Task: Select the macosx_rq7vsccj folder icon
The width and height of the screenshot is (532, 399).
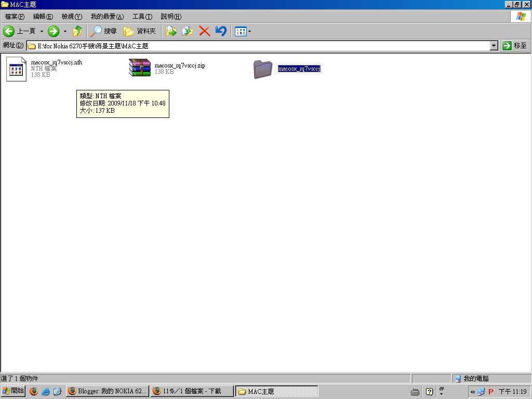Action: tap(263, 69)
